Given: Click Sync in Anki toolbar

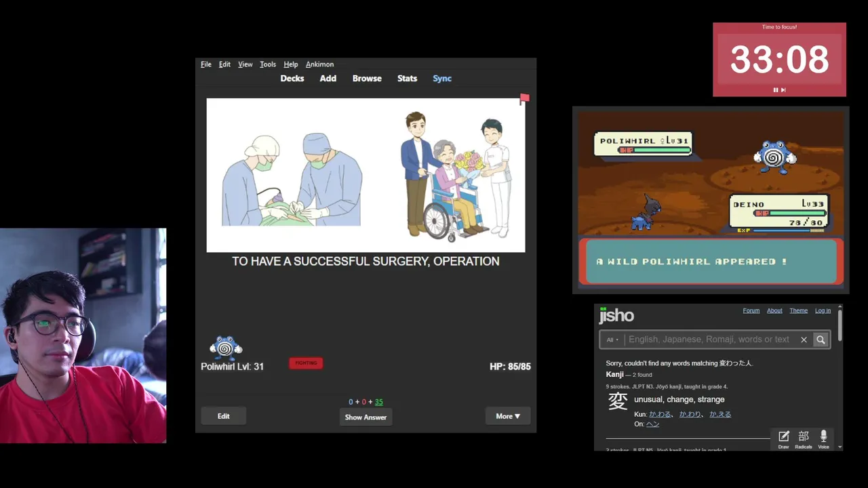Looking at the screenshot, I should pyautogui.click(x=442, y=79).
